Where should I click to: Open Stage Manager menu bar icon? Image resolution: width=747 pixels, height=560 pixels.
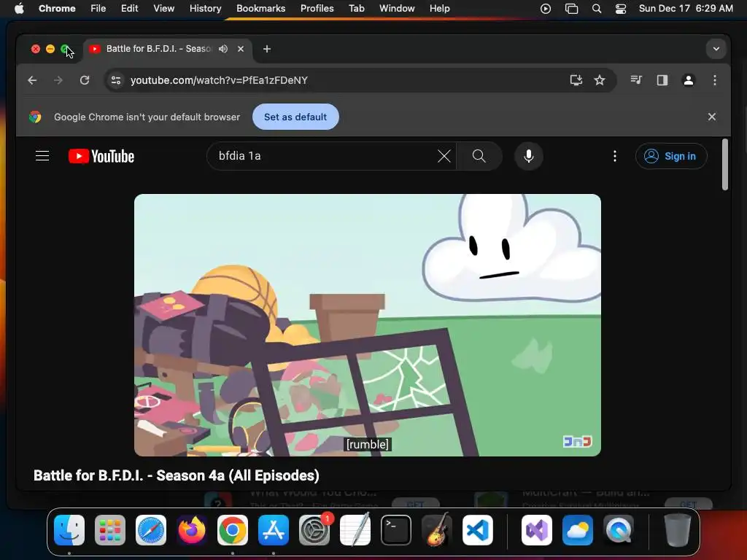(x=571, y=8)
